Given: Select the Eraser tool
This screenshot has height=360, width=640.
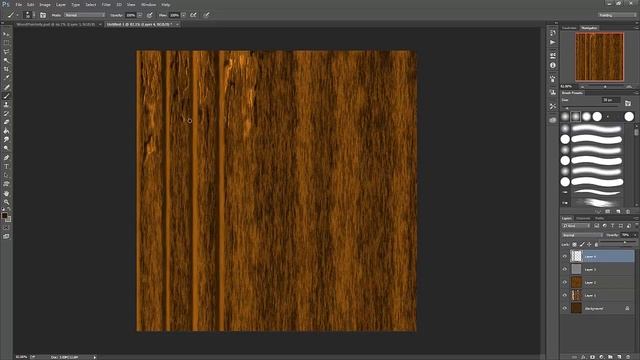Looking at the screenshot, I should point(6,122).
